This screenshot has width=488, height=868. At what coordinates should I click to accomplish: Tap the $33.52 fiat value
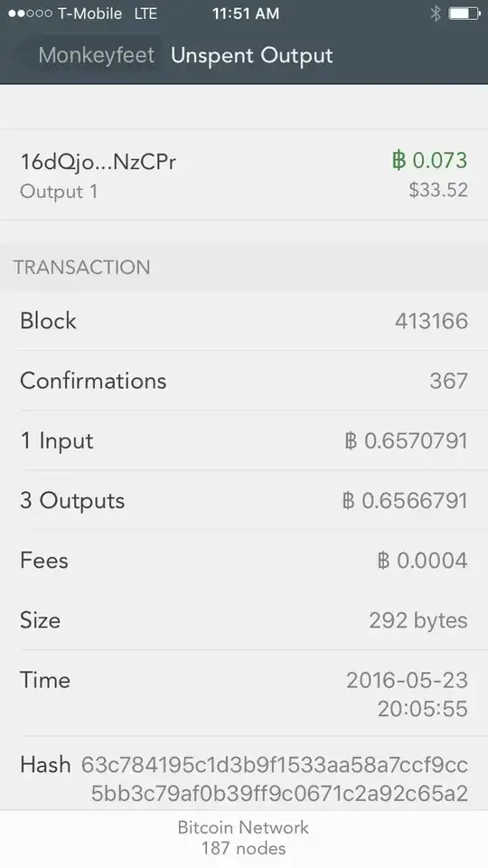click(x=438, y=190)
